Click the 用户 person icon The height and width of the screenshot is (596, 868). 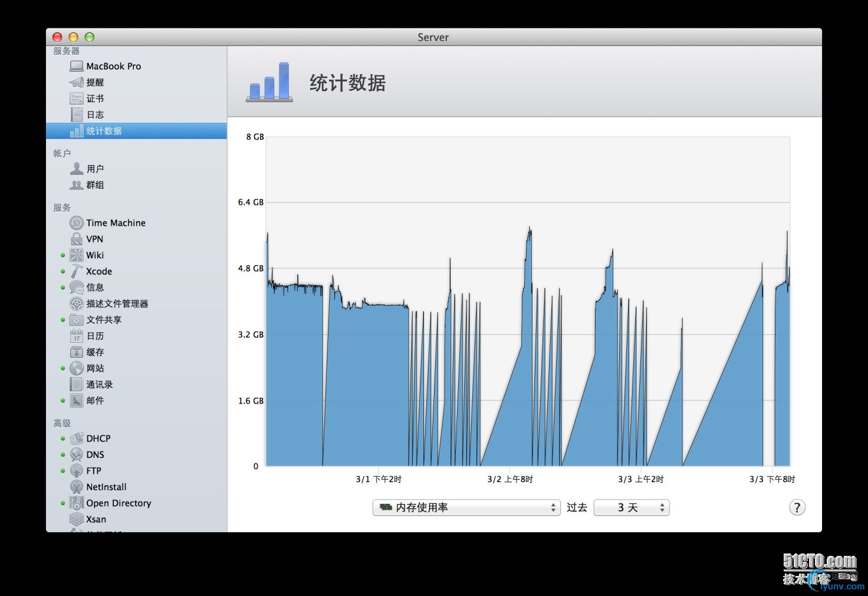click(x=77, y=169)
